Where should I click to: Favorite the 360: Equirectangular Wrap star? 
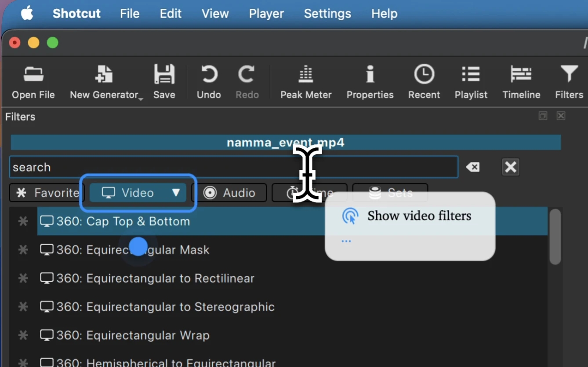(23, 335)
